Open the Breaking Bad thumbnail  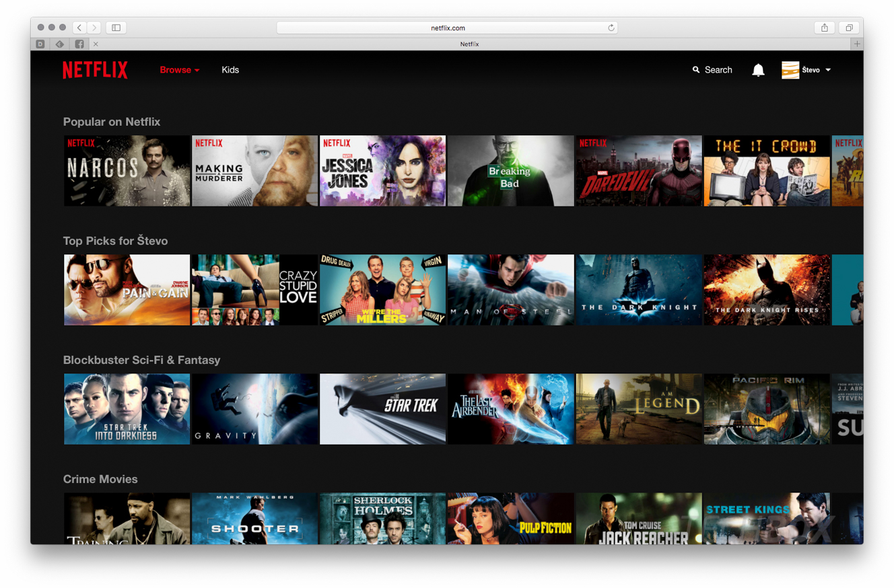(511, 171)
